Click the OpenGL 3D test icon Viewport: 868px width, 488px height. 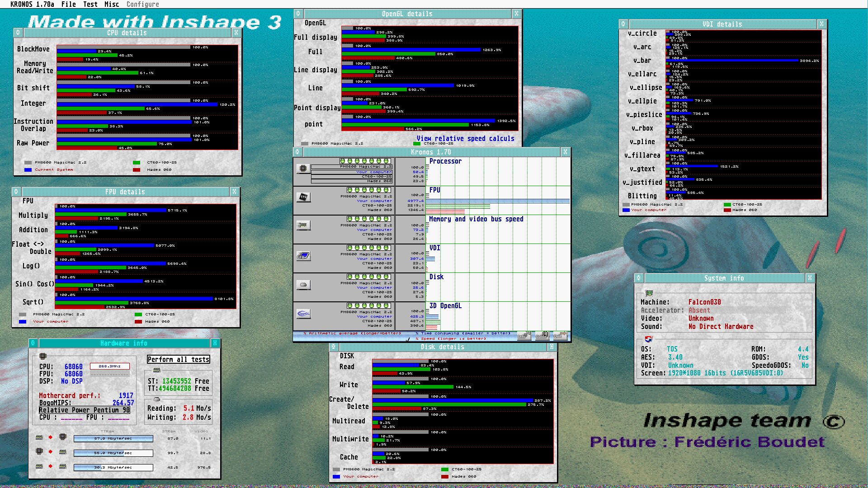tap(303, 314)
